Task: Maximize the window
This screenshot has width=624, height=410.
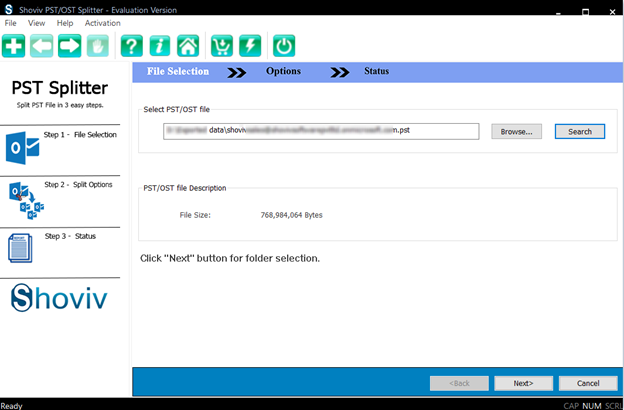Action: 585,12
